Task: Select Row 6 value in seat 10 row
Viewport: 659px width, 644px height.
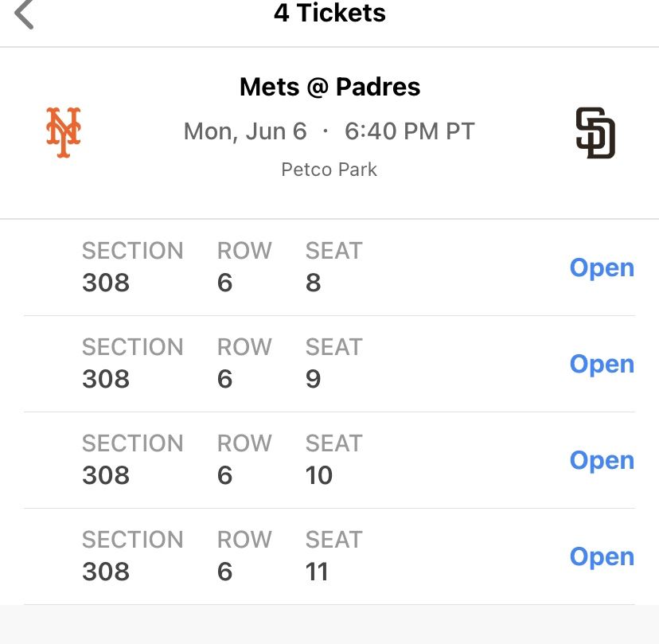Action: tap(225, 475)
